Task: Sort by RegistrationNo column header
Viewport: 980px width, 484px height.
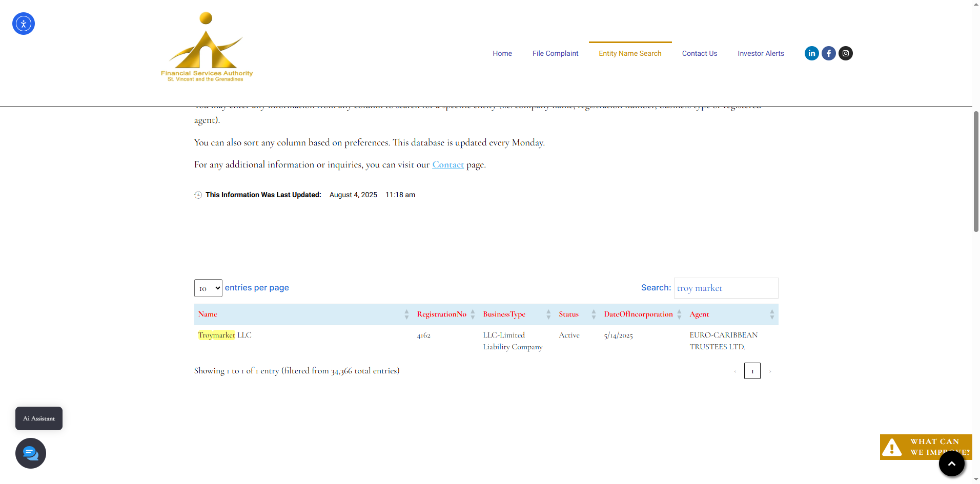Action: (441, 314)
